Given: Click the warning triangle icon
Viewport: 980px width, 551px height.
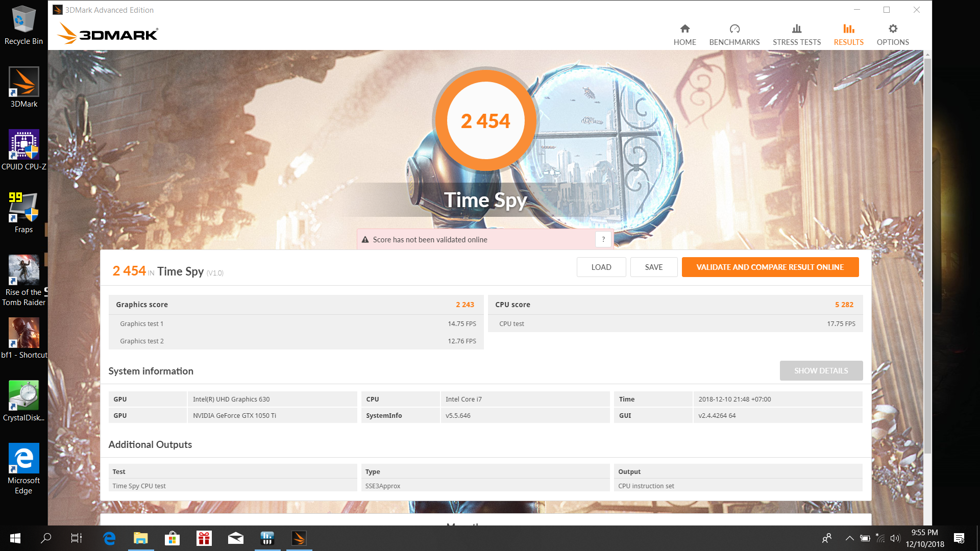Looking at the screenshot, I should tap(365, 240).
